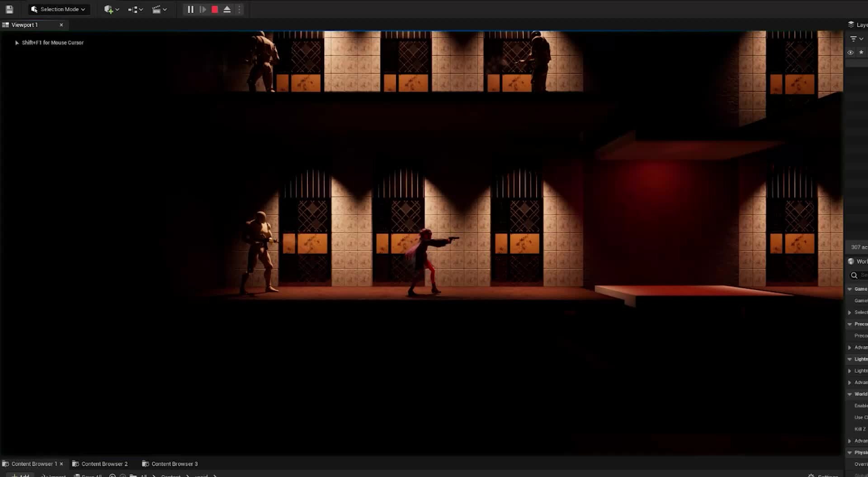Open the Cinematics clapperboard icon
Screen dimensions: 868x477
point(157,9)
